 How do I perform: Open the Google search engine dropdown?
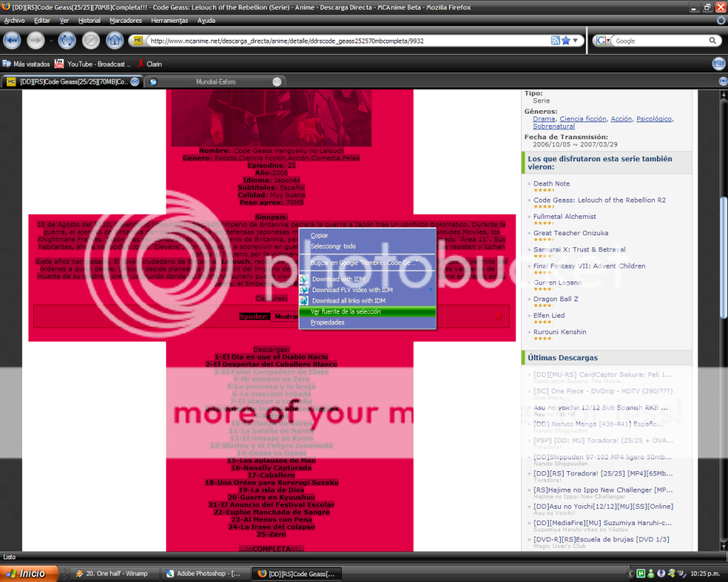tap(603, 41)
